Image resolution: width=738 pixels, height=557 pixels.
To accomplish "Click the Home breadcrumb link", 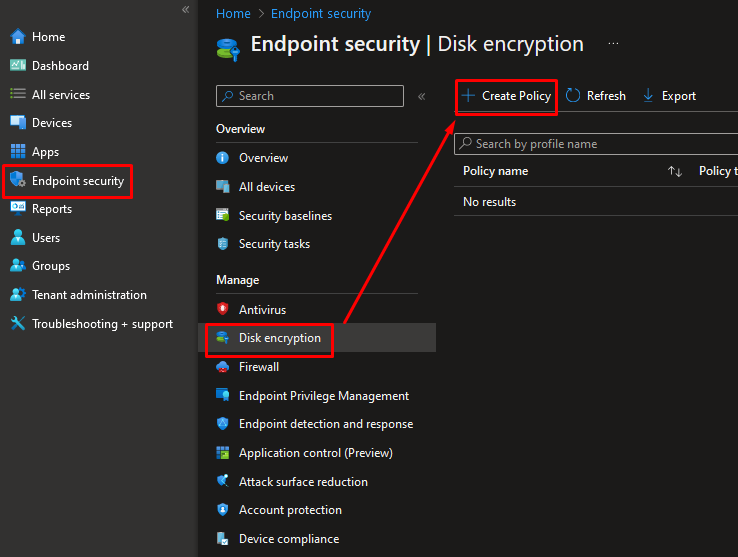I will click(233, 14).
